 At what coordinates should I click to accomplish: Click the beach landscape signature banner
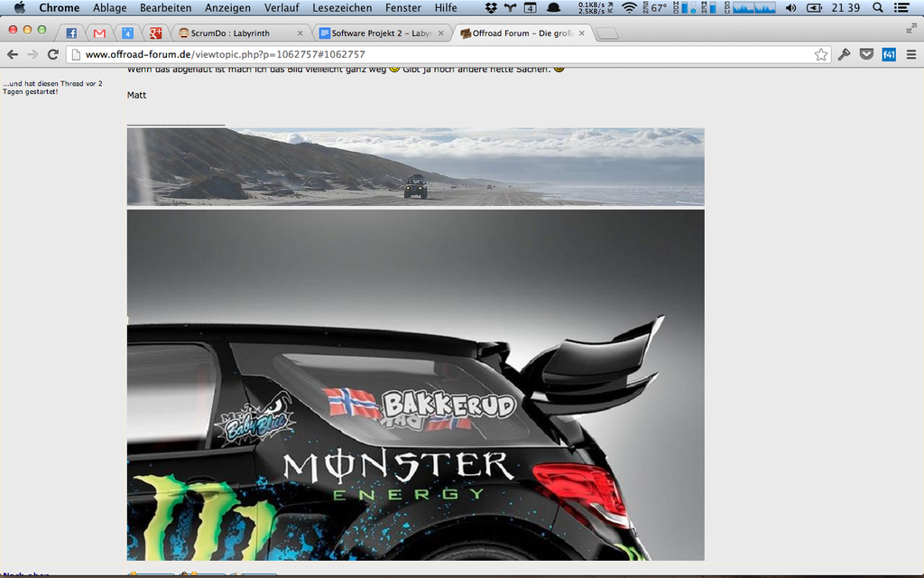[415, 167]
